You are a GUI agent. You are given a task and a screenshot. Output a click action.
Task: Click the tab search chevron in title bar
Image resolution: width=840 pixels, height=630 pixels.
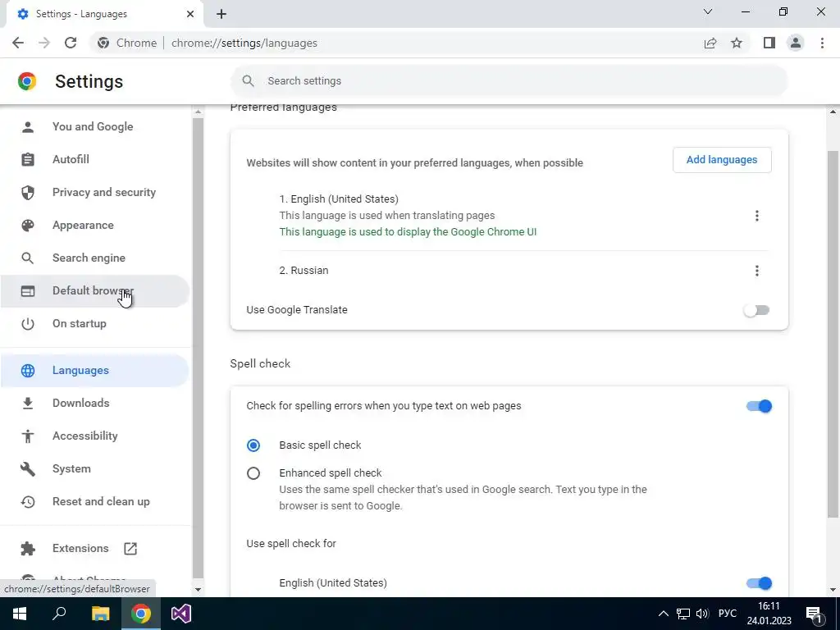pos(708,11)
